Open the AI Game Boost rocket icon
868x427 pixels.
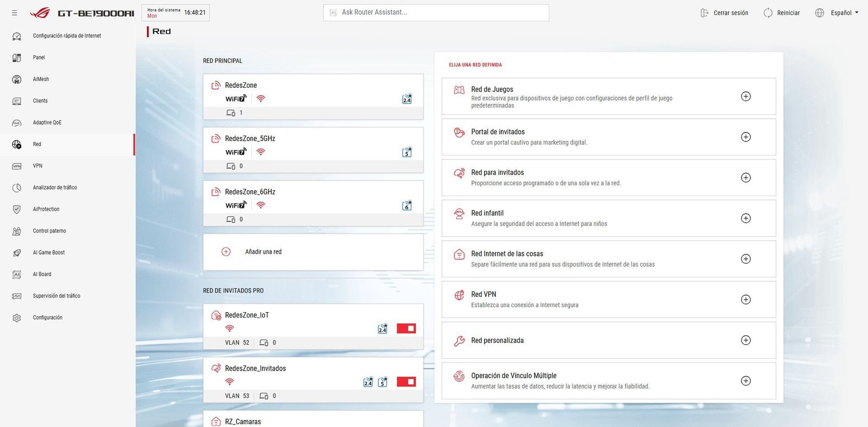(x=17, y=253)
